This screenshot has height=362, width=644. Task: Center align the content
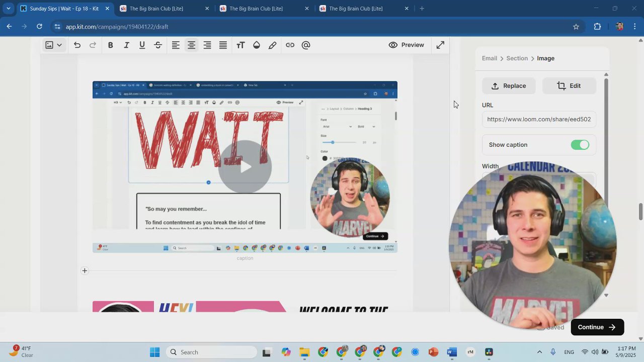pos(191,45)
